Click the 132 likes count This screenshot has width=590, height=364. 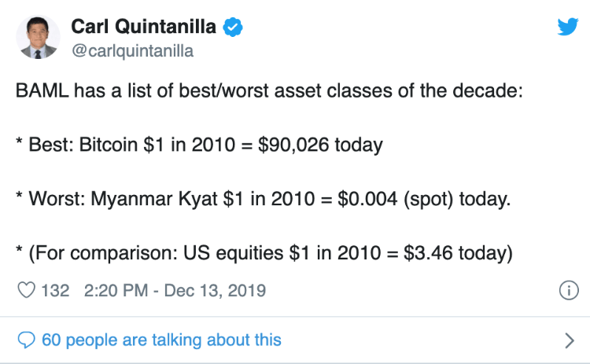point(55,290)
